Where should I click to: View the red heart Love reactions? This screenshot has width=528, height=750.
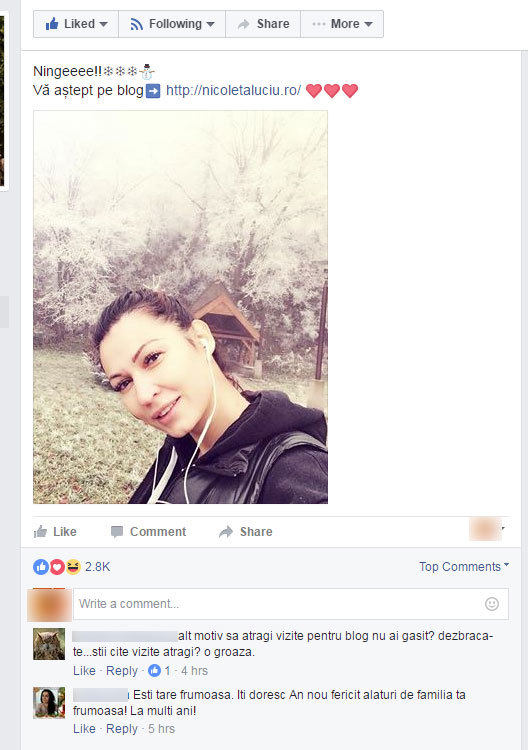[57, 567]
